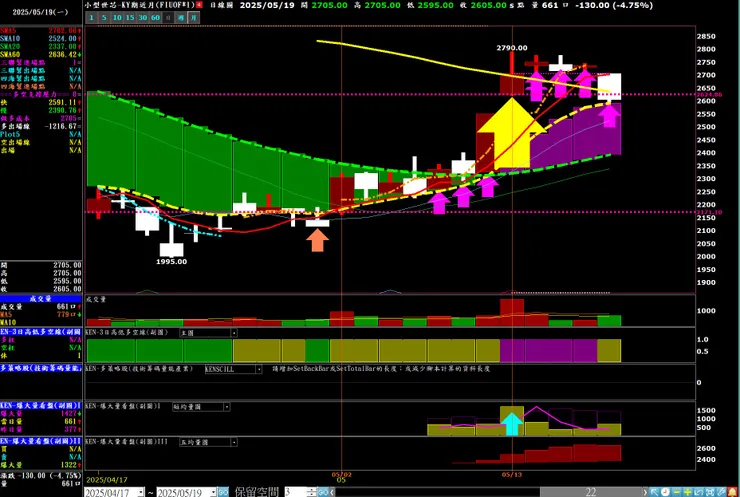Click the orange bell alert icon
This screenshot has height=497, width=740.
(x=732, y=492)
